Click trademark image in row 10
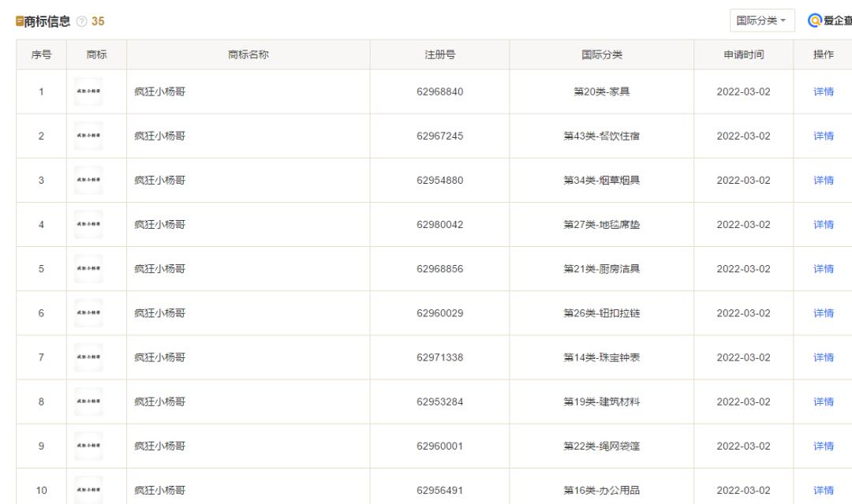Screen dimensions: 852x504 point(88,490)
